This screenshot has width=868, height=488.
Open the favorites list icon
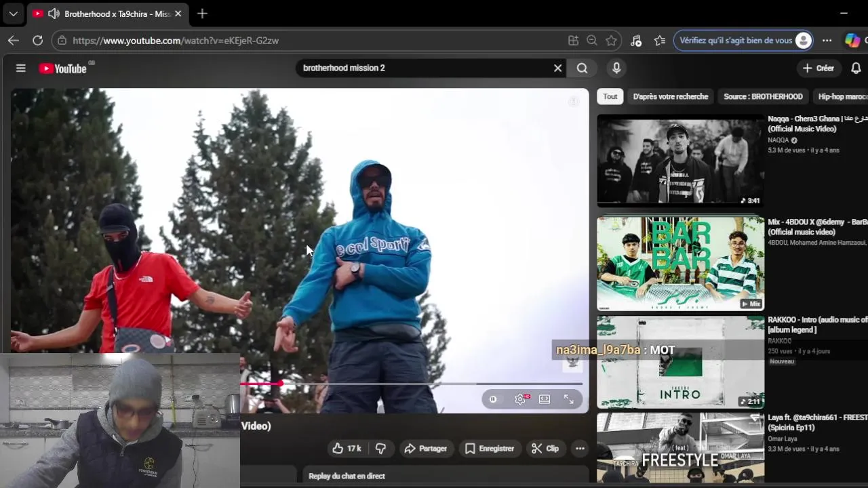point(660,41)
